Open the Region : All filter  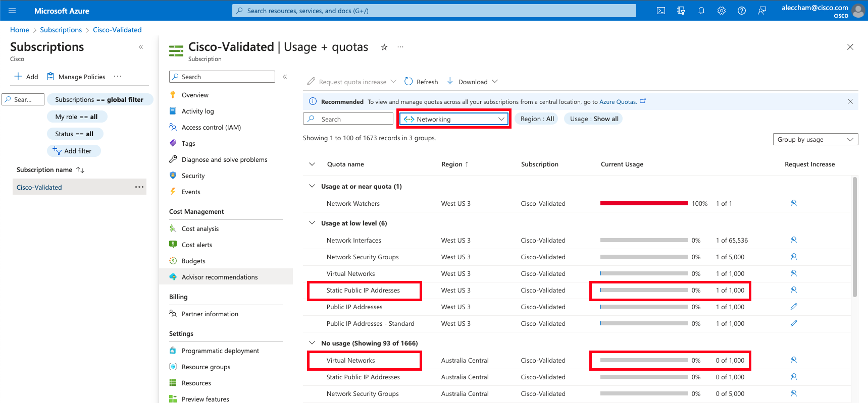tap(537, 119)
